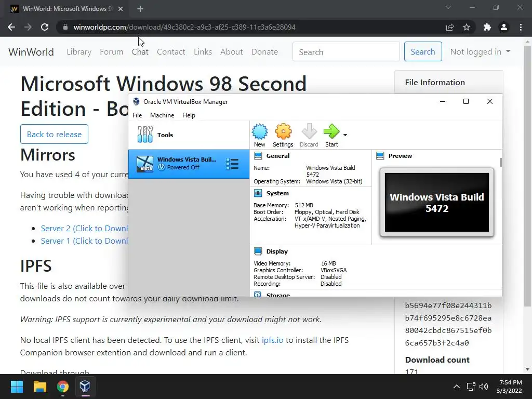This screenshot has width=532, height=399.
Task: Open the Help menu in VirtualBox
Action: tap(189, 115)
